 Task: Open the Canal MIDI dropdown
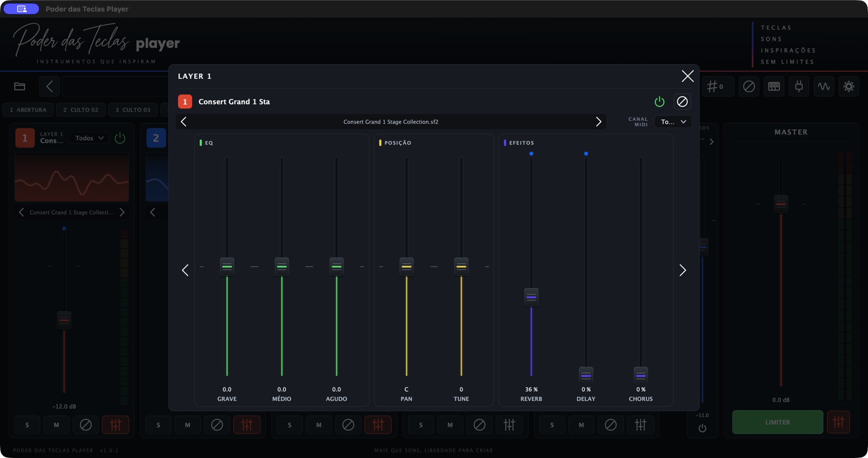(x=673, y=122)
